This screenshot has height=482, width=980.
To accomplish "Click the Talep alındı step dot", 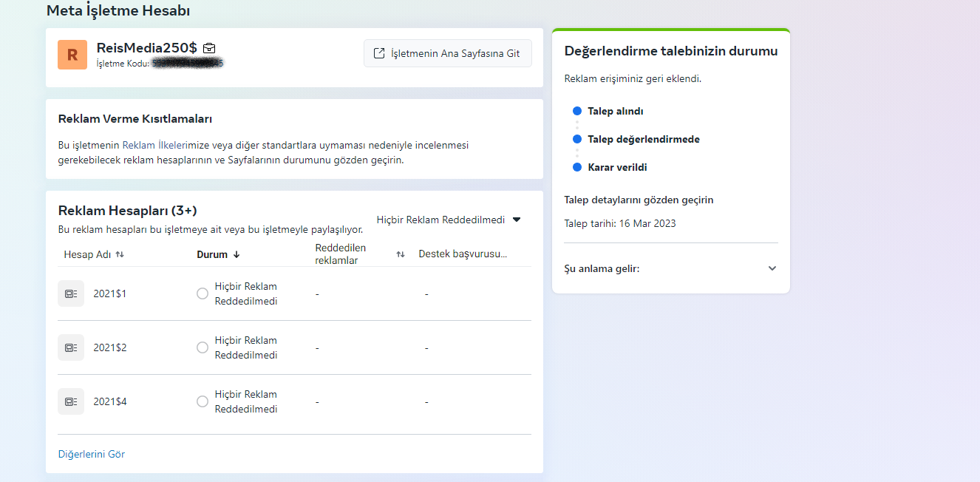I will [577, 111].
